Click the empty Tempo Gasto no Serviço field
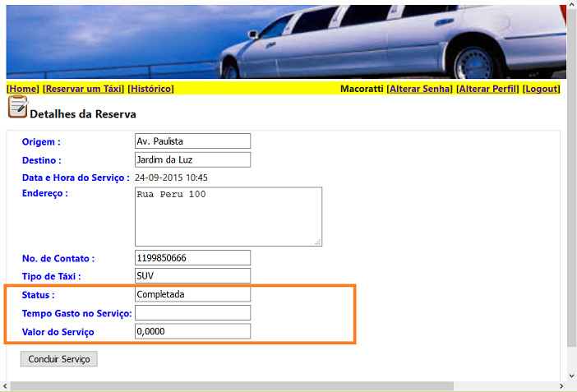 click(x=192, y=313)
